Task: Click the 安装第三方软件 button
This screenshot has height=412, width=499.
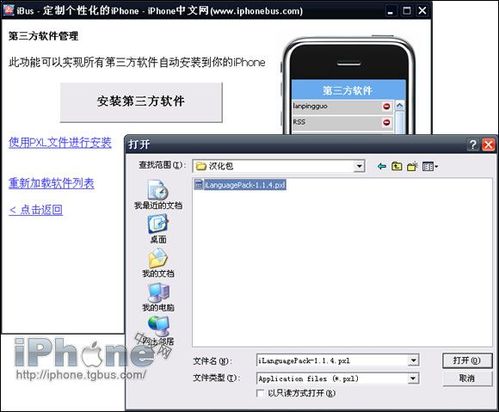Action: (141, 102)
